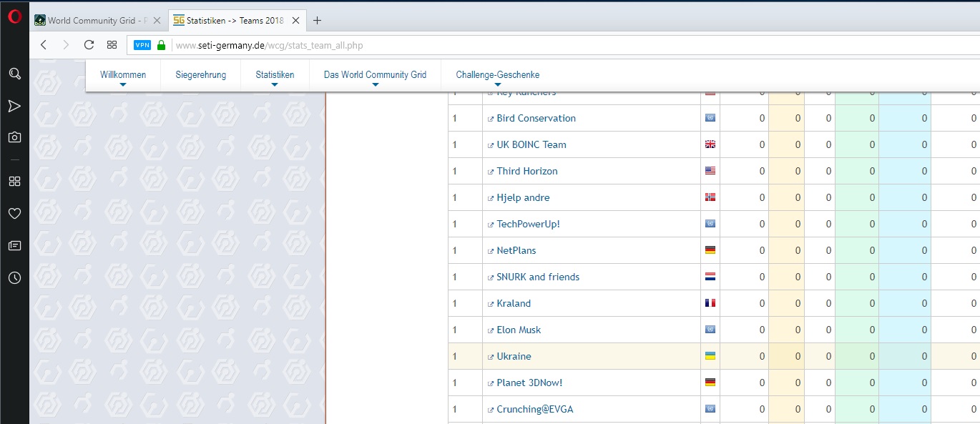Open bookmarks heart icon in sidebar

coord(14,213)
